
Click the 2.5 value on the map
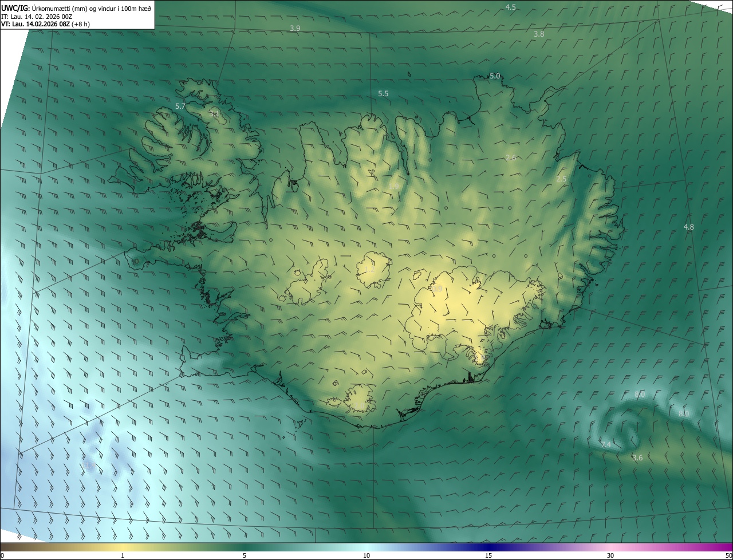pos(561,179)
